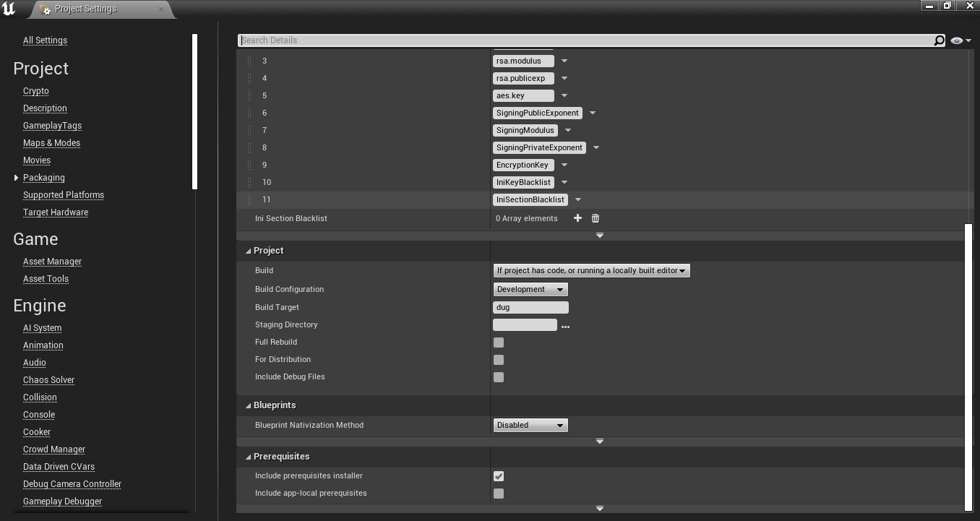This screenshot has height=521, width=980.
Task: Empty the Ini Section Blacklist array with trash icon
Action: click(x=596, y=218)
